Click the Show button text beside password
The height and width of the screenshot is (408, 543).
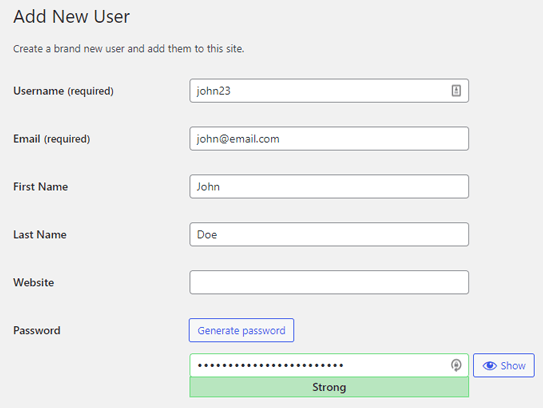pyautogui.click(x=513, y=366)
